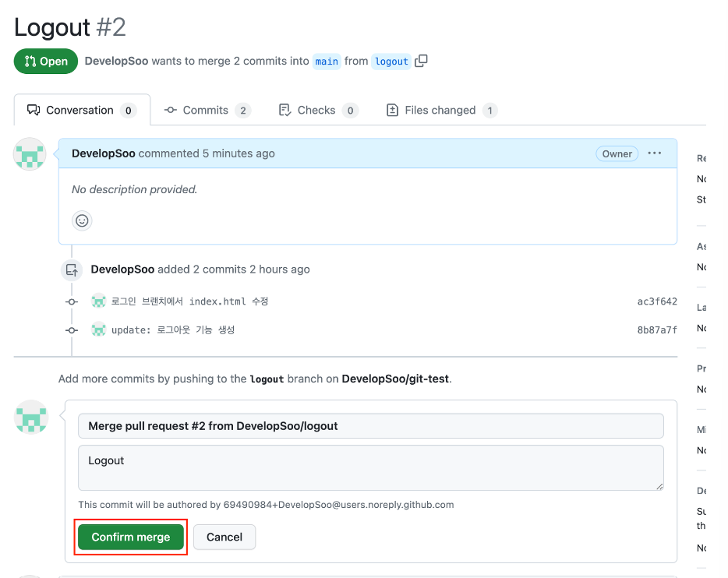Open the Checks tab
Viewport: 728px width, 578px height.
[319, 110]
